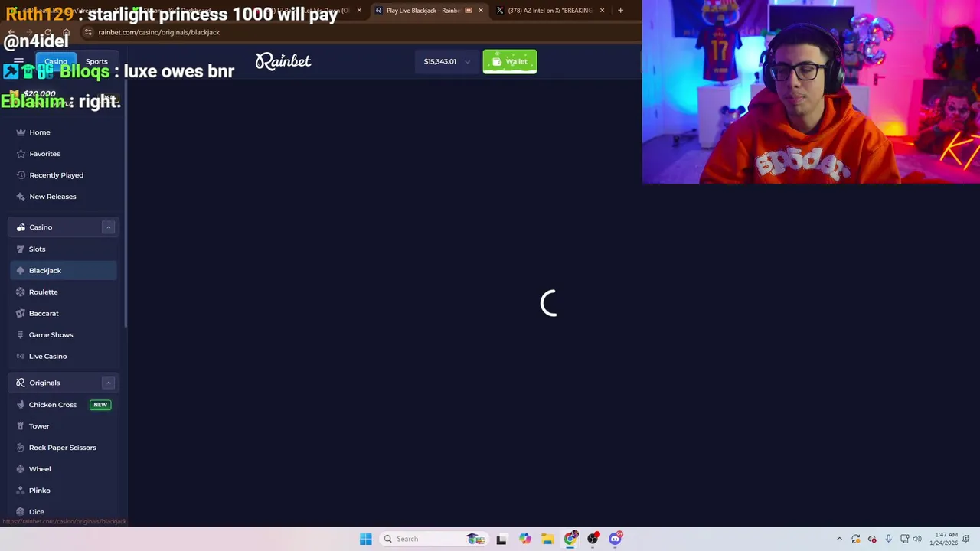980x551 pixels.
Task: Select Game Shows in the sidebar
Action: click(x=51, y=334)
